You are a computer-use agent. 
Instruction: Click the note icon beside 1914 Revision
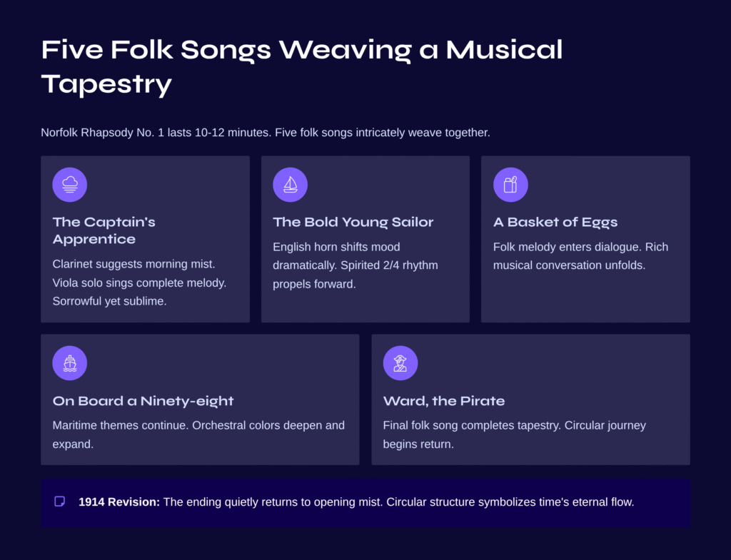(60, 502)
